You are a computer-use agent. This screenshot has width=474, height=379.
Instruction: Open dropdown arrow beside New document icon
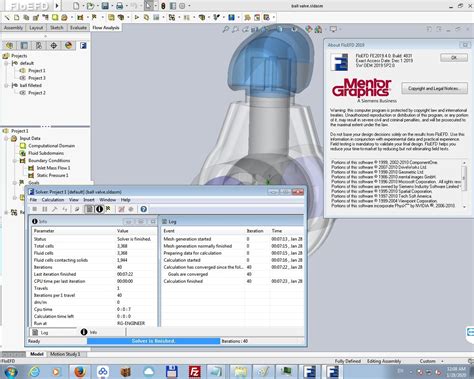tap(82, 6)
